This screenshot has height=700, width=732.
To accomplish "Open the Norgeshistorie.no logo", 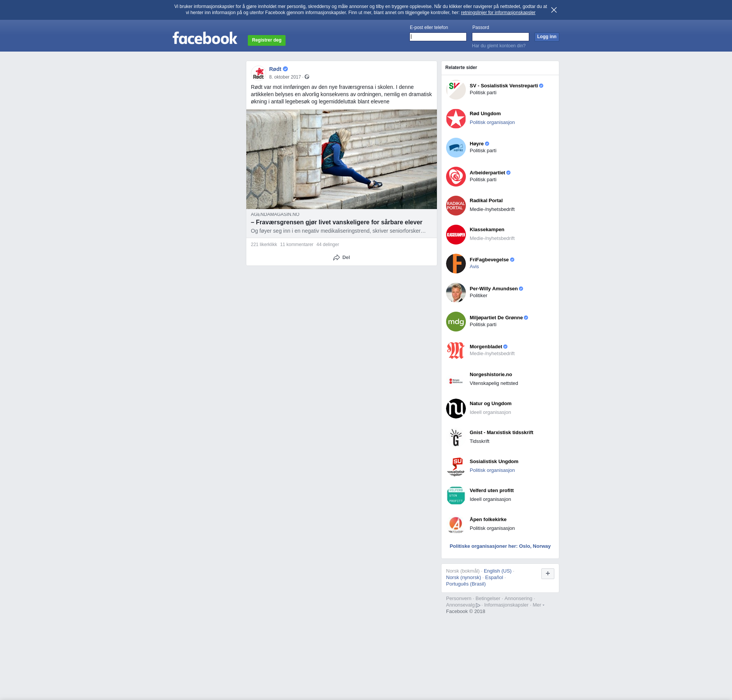I will (456, 380).
